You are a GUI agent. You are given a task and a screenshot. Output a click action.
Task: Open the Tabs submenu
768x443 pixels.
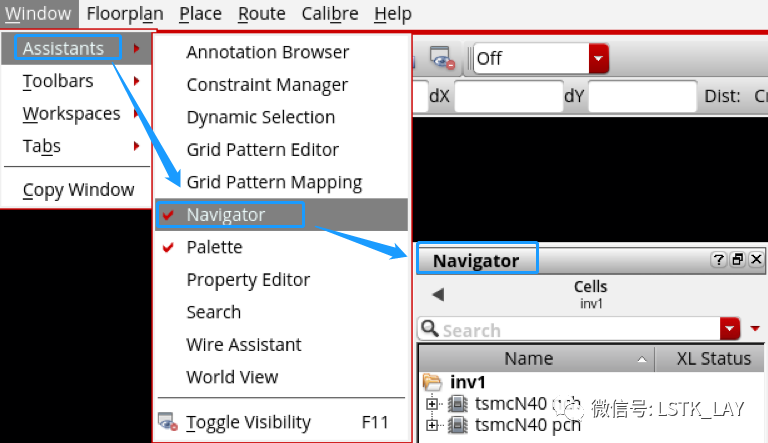click(76, 146)
